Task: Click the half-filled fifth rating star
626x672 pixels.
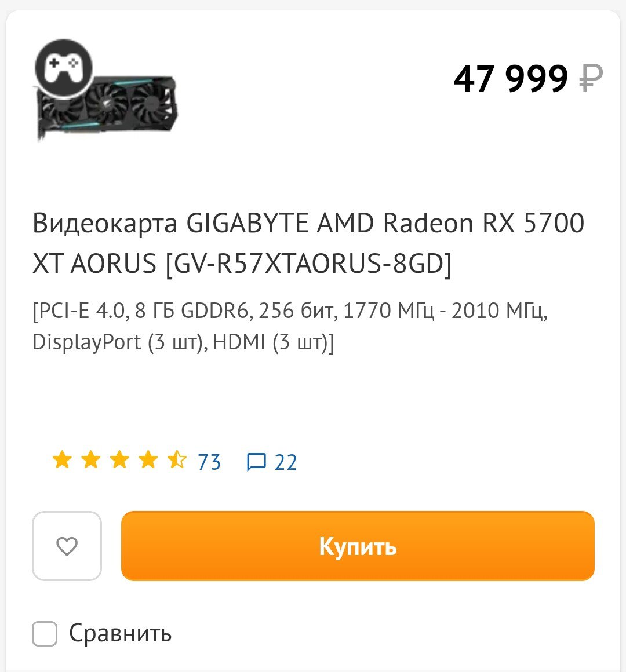Action: coord(177,460)
